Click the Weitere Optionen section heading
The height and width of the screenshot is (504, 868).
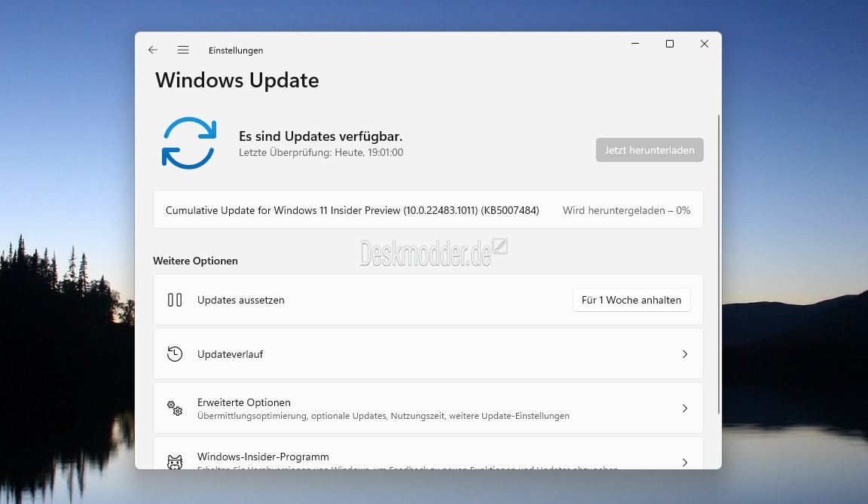[195, 261]
